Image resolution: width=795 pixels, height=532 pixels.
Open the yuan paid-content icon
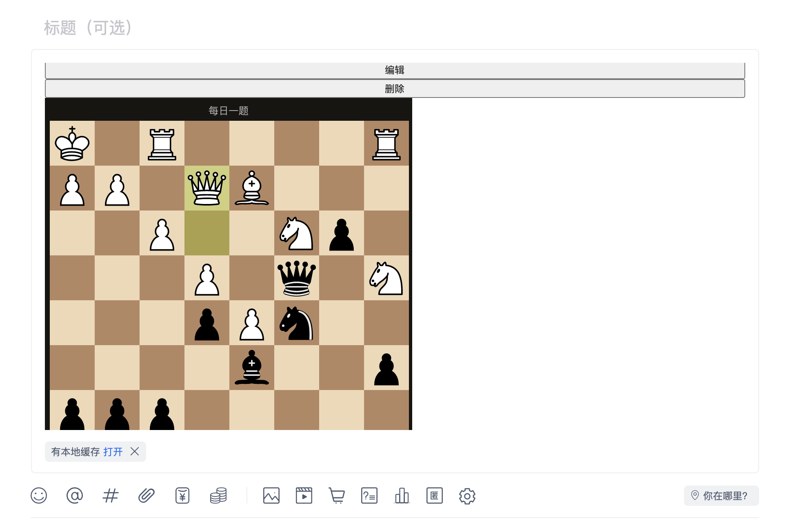(x=182, y=496)
